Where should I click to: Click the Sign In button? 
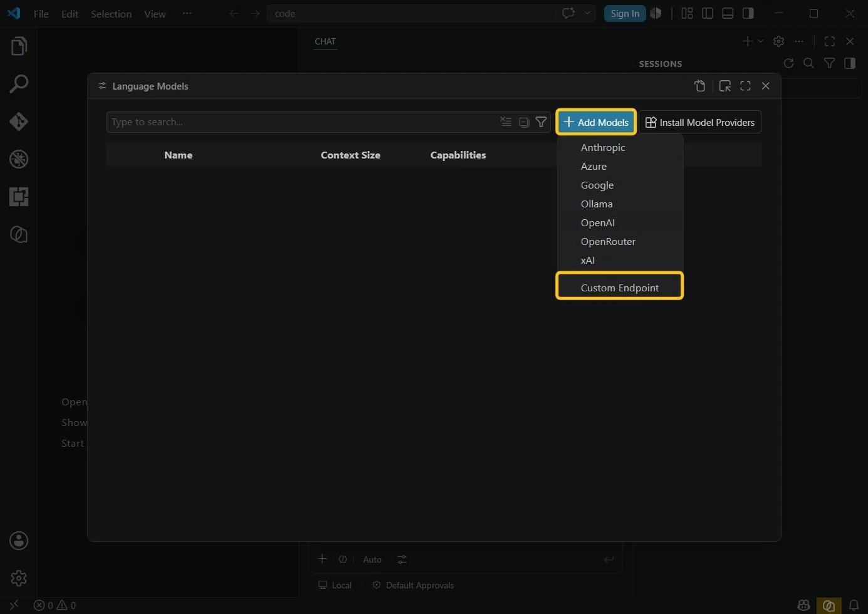[625, 13]
